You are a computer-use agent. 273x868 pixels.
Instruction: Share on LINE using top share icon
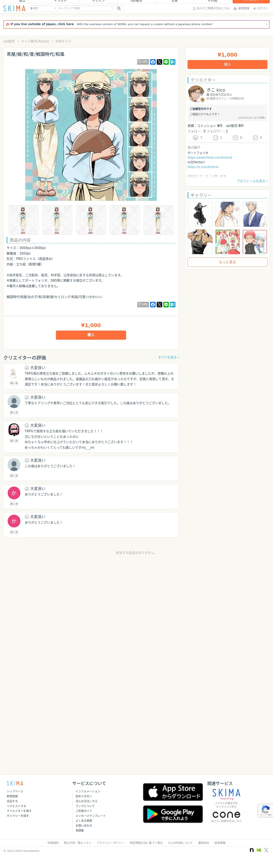click(166, 62)
